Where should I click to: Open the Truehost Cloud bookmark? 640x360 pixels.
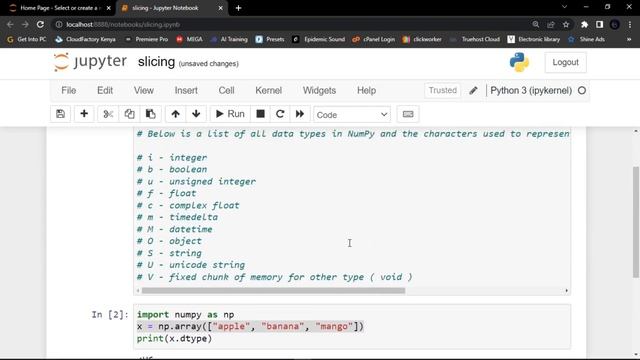pos(475,39)
